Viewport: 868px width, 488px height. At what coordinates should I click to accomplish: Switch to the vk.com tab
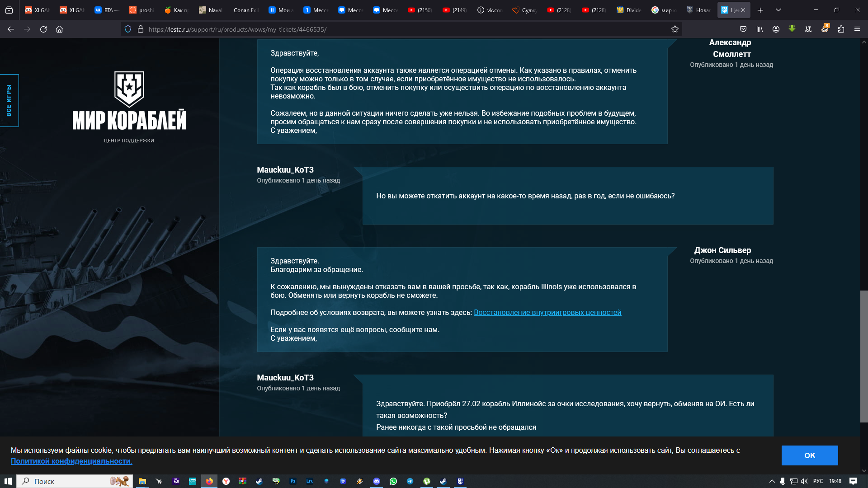[x=489, y=10]
